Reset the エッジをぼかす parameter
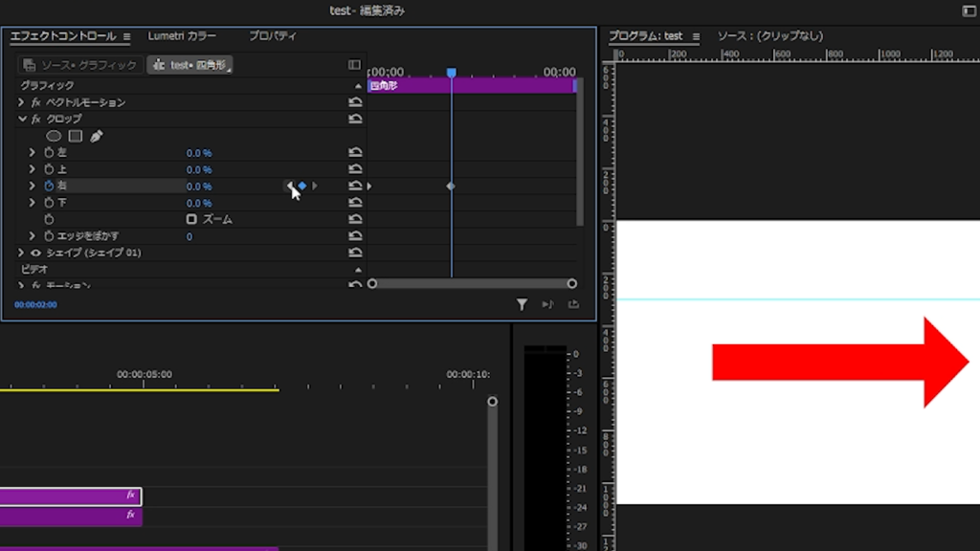This screenshot has height=551, width=980. [x=355, y=236]
